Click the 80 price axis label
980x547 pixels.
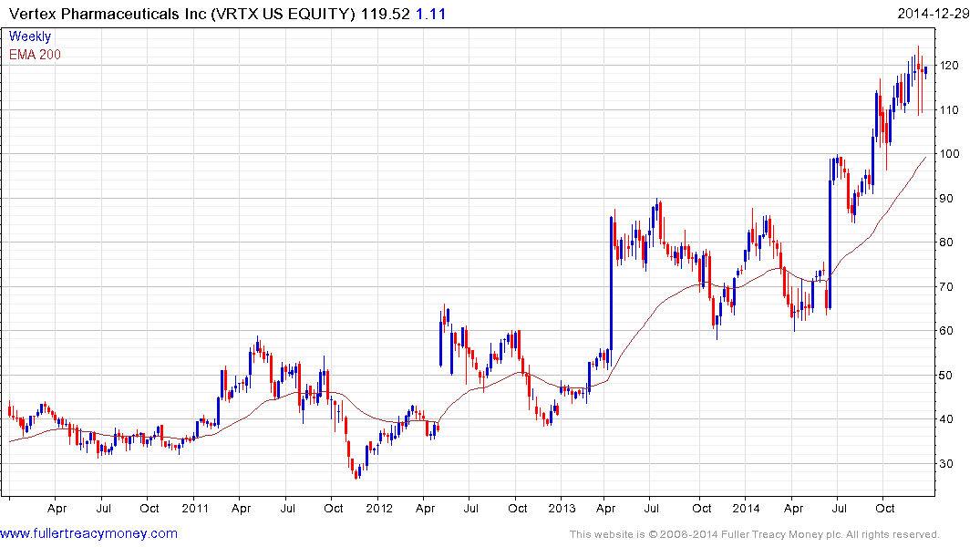946,243
